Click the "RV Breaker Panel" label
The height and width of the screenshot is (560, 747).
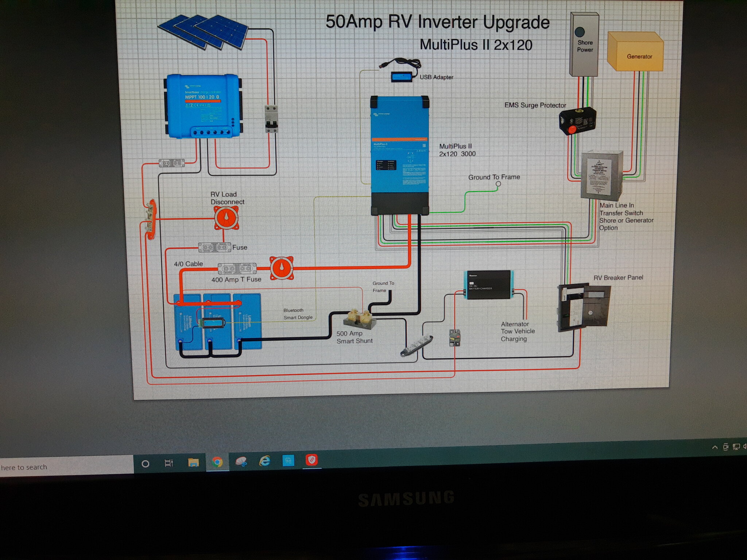pyautogui.click(x=618, y=278)
